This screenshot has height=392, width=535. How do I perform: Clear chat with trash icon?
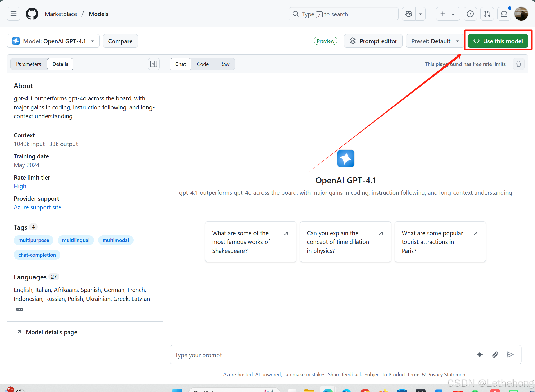[519, 64]
